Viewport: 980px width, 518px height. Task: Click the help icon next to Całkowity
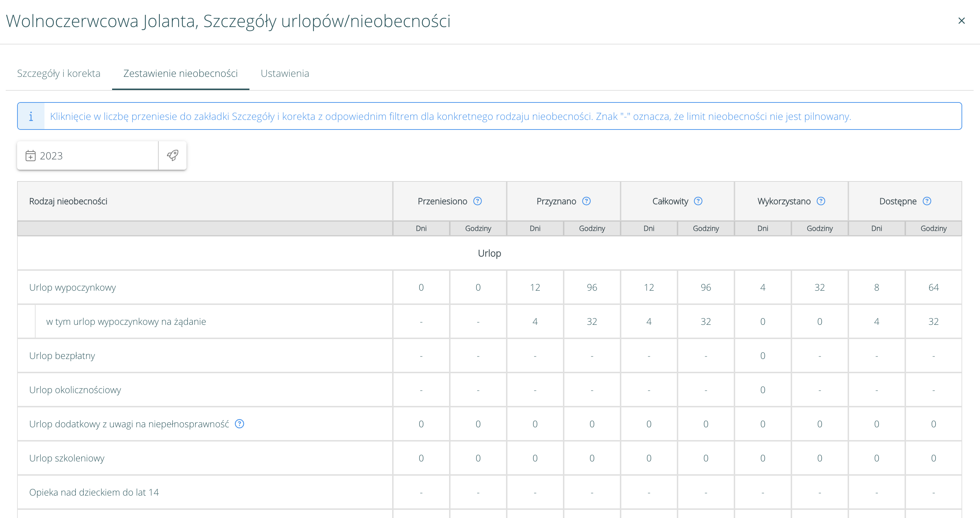tap(698, 201)
